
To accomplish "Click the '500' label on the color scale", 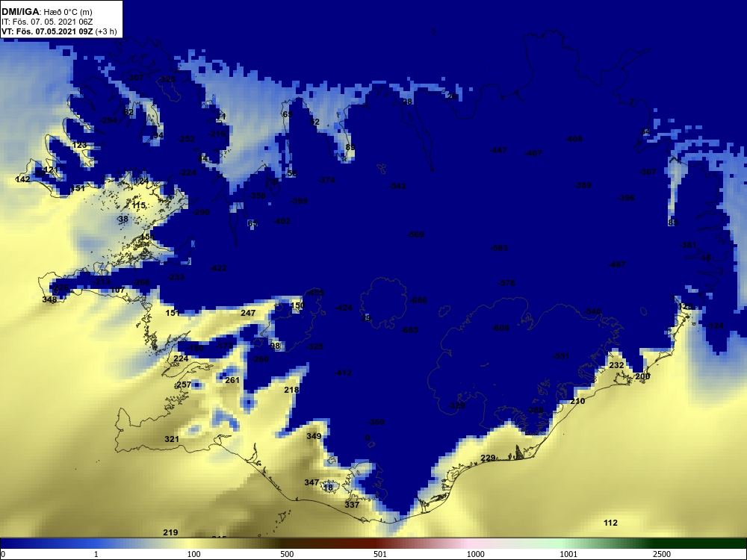I will click(x=287, y=554).
